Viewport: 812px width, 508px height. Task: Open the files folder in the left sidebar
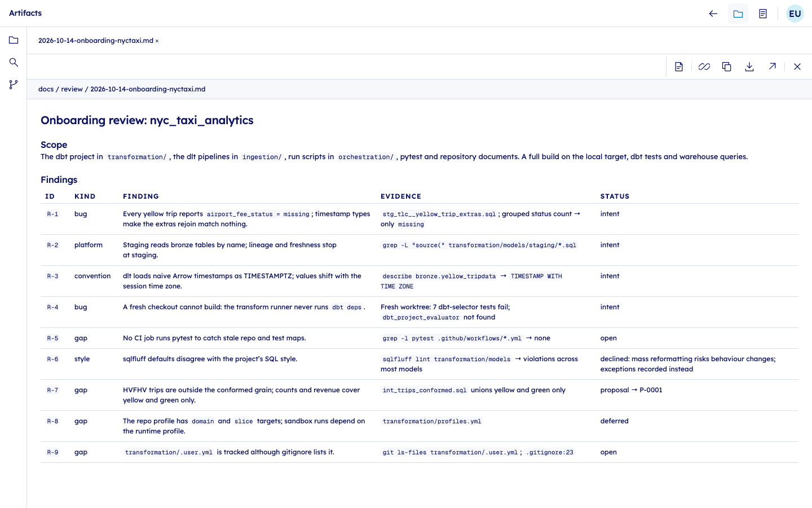pos(14,40)
